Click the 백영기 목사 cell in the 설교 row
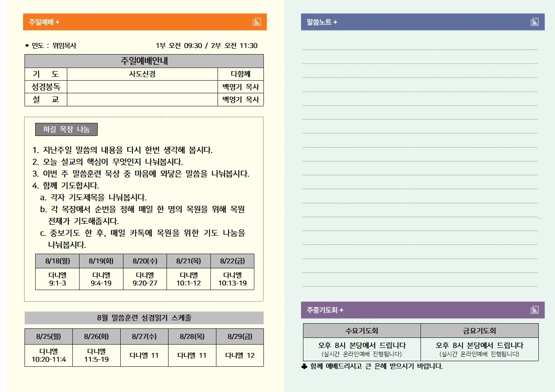This screenshot has height=392, width=555. point(241,100)
